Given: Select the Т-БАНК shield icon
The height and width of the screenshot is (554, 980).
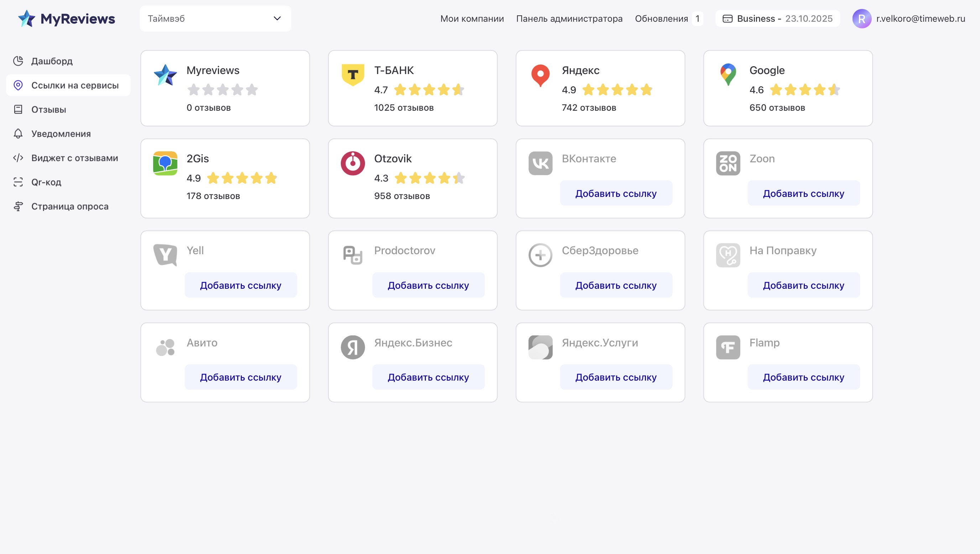Looking at the screenshot, I should coord(353,75).
